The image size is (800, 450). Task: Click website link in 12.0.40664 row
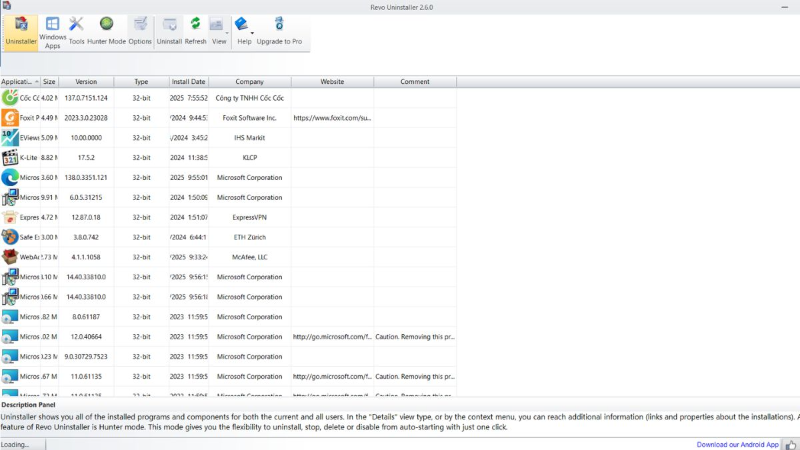click(x=332, y=336)
